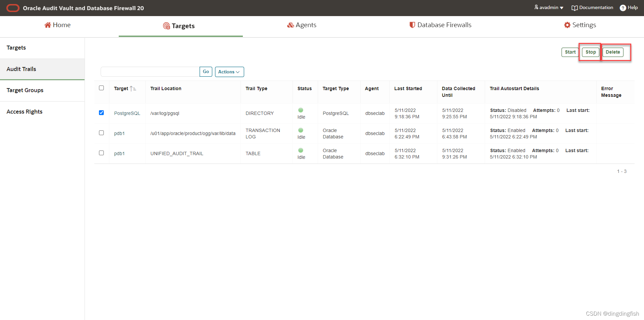Click the Target Type column header
This screenshot has width=644, height=320.
336,88
